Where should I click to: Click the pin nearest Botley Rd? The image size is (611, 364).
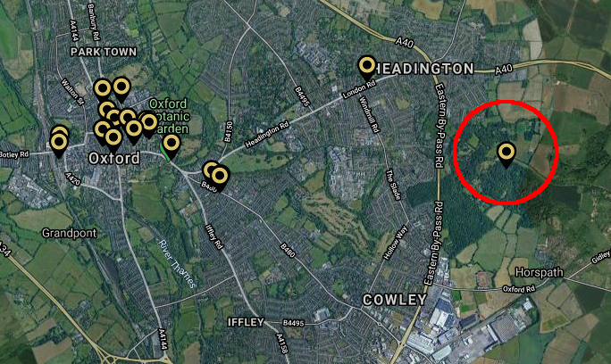[x=58, y=145]
